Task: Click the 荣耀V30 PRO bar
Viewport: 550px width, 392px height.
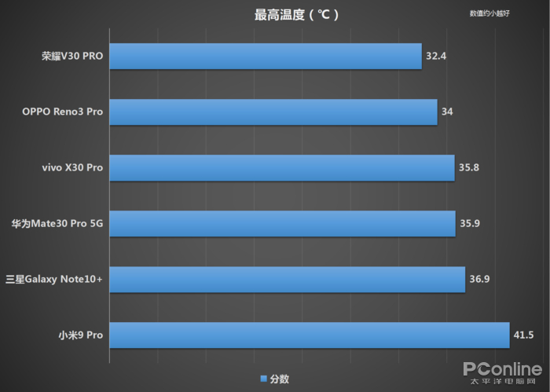Action: click(266, 57)
